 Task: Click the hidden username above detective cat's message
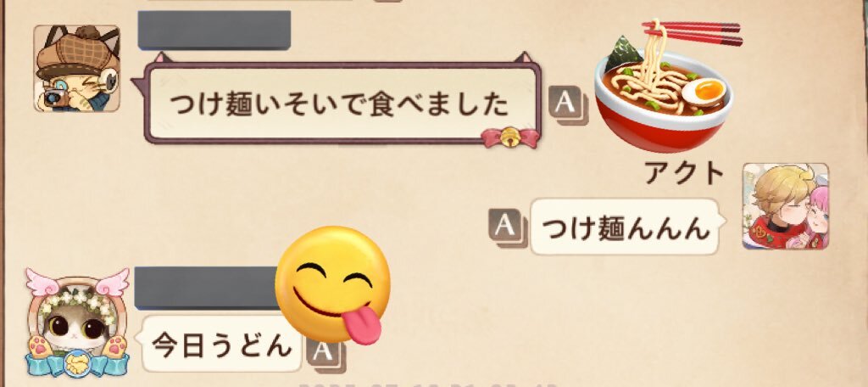coord(214,30)
